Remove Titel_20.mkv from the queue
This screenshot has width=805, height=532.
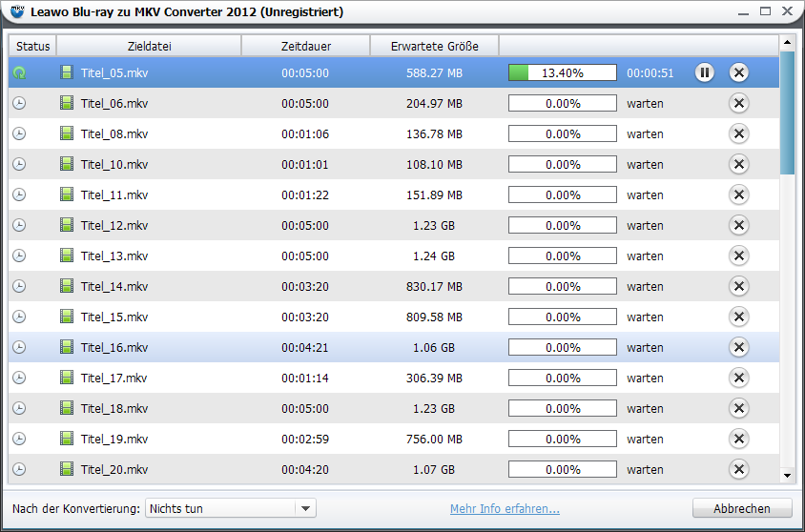tap(738, 469)
